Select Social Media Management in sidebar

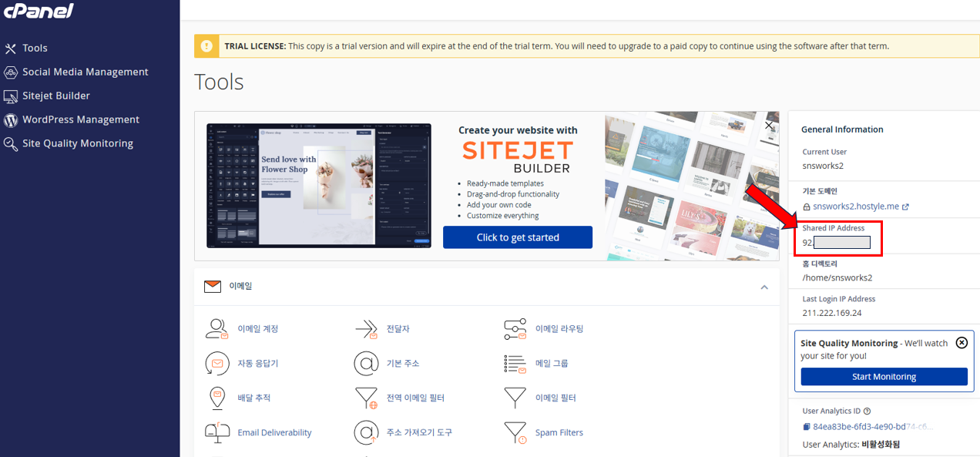click(85, 72)
